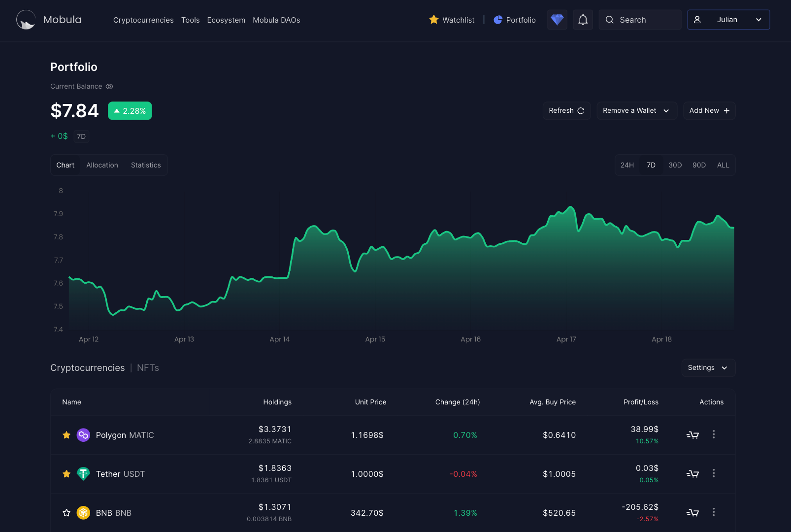Viewport: 791px width, 532px height.
Task: Click the user profile icon
Action: (x=697, y=20)
